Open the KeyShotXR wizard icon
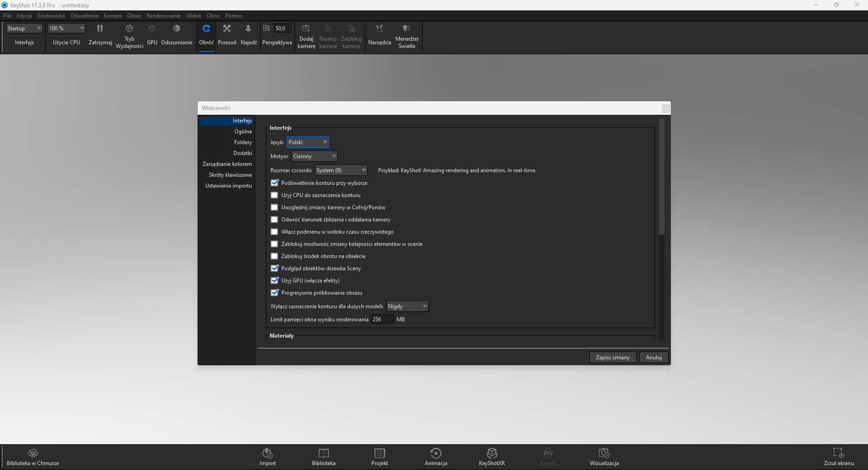This screenshot has height=470, width=868. point(492,453)
